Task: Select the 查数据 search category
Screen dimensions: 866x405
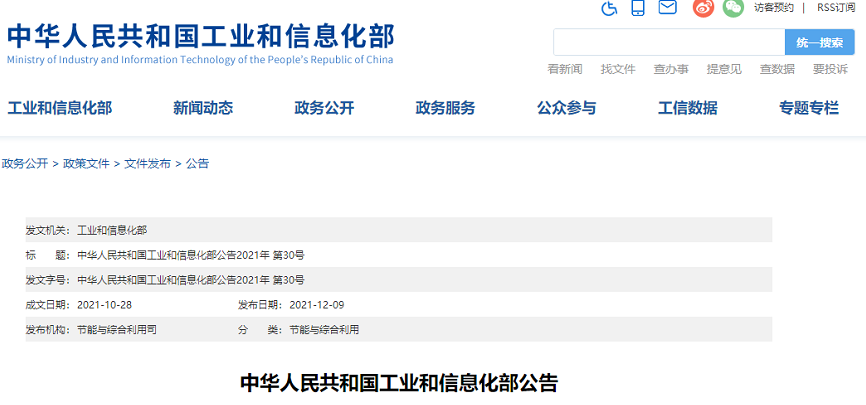Action: tap(777, 69)
